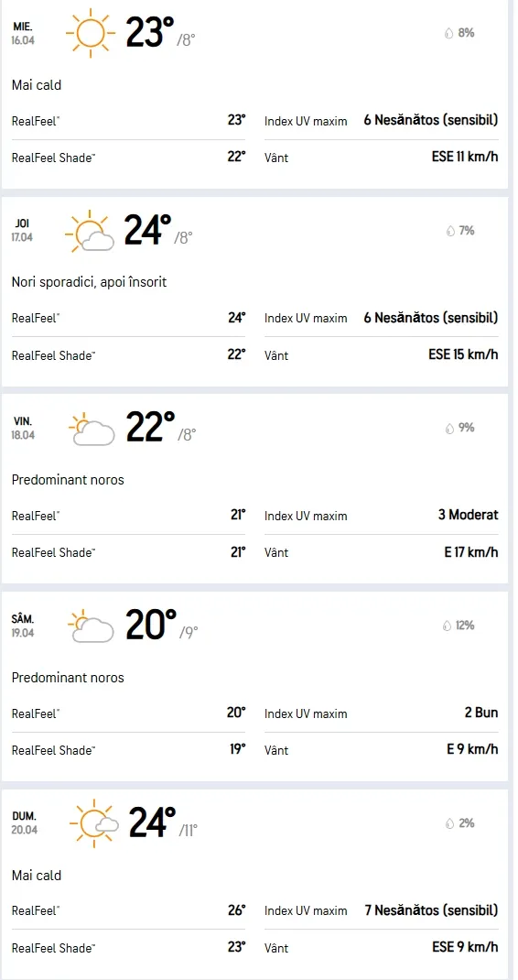Click the raindrop icon beside 2% precipitation
Screen dimensions: 518x980
450,823
